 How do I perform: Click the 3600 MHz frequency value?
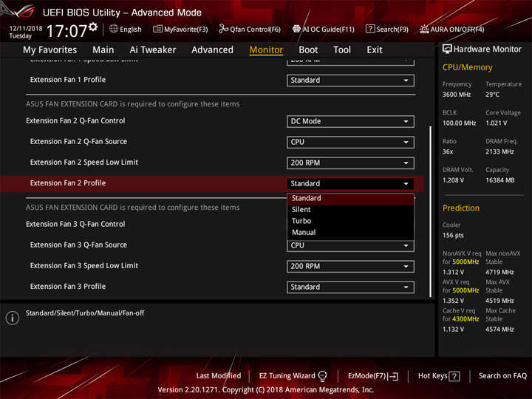pyautogui.click(x=457, y=95)
